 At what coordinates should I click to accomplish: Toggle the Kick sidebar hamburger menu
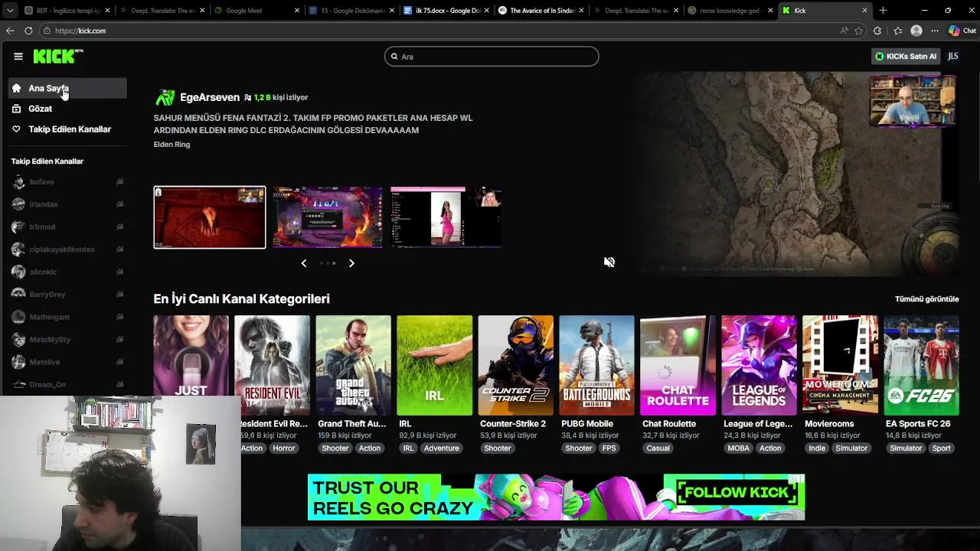click(18, 56)
